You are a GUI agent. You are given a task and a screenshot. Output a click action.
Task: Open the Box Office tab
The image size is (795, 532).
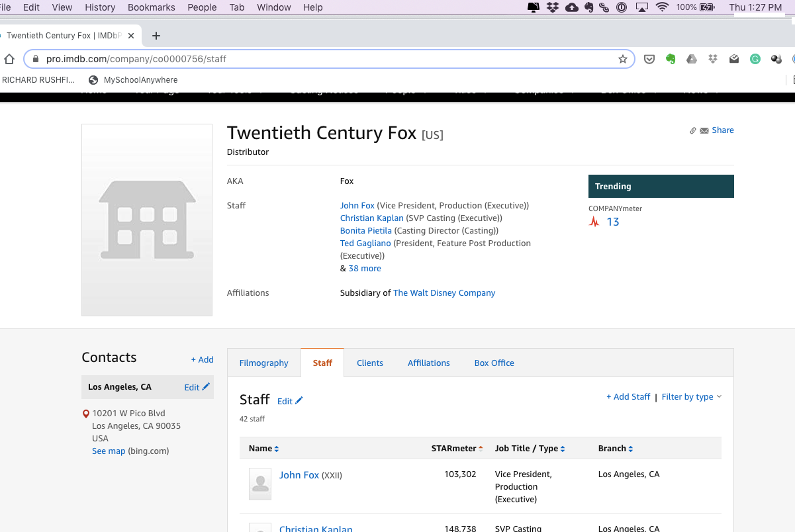click(494, 363)
